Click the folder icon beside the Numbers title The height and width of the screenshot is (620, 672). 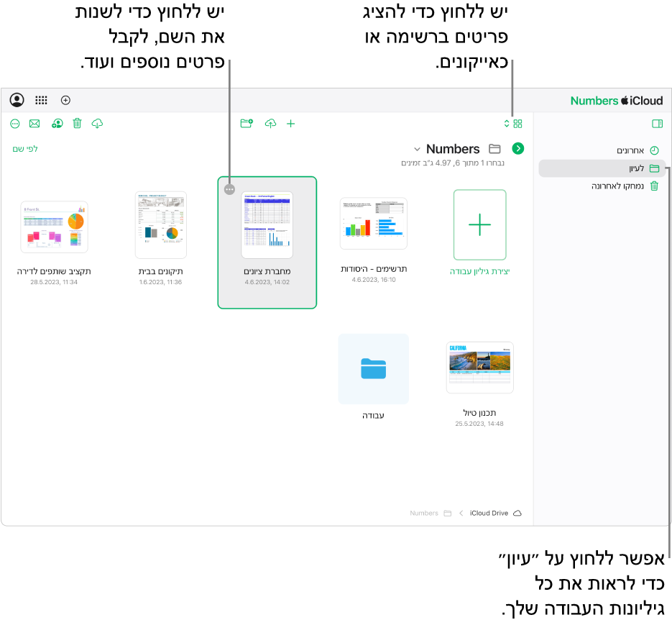[x=494, y=149]
